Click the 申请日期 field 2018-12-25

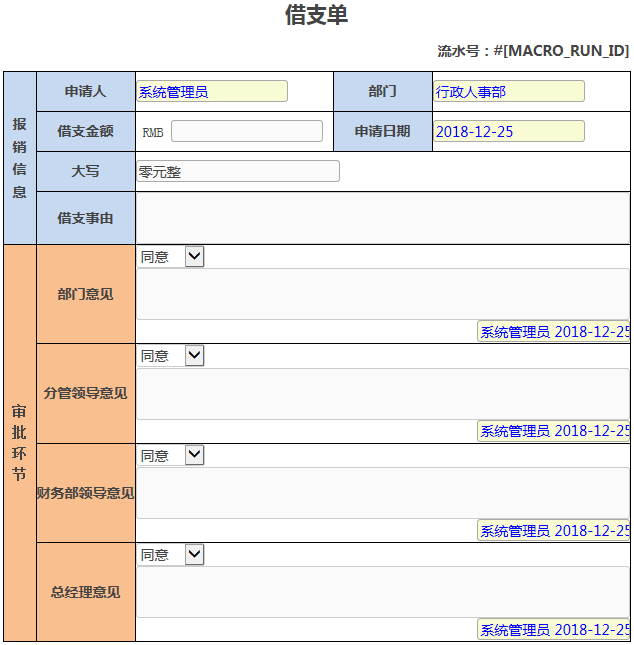tap(509, 131)
